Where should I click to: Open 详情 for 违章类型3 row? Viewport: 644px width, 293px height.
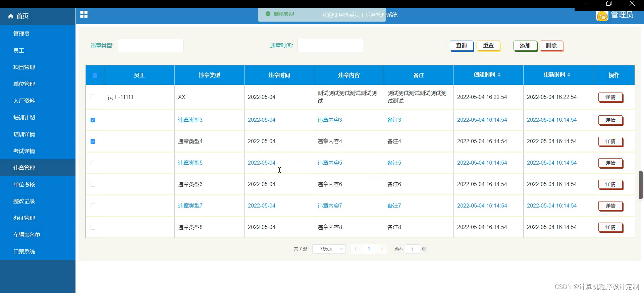pyautogui.click(x=610, y=120)
